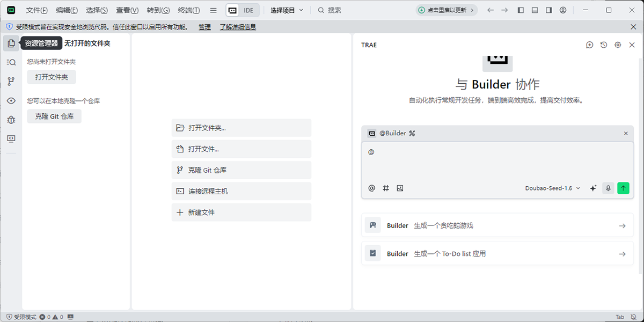Click the # context icon in chat input
Viewport: 644px width, 322px height.
click(x=386, y=188)
